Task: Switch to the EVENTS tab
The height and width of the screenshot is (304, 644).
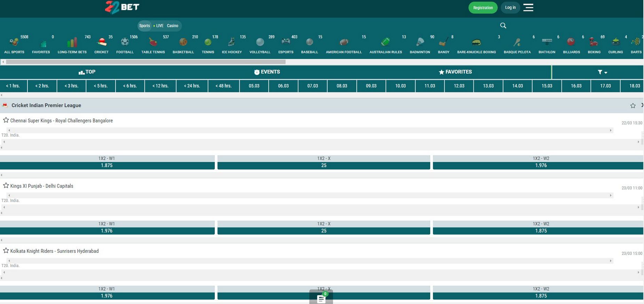Action: [x=267, y=72]
